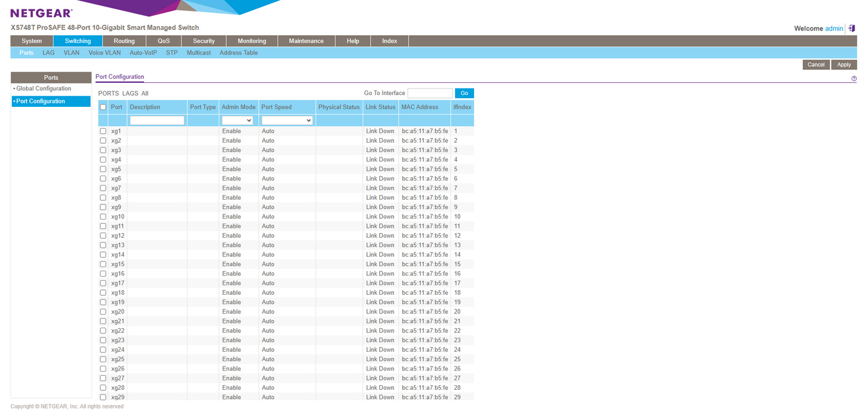868x411 pixels.
Task: Open the Help tab
Action: click(x=353, y=41)
